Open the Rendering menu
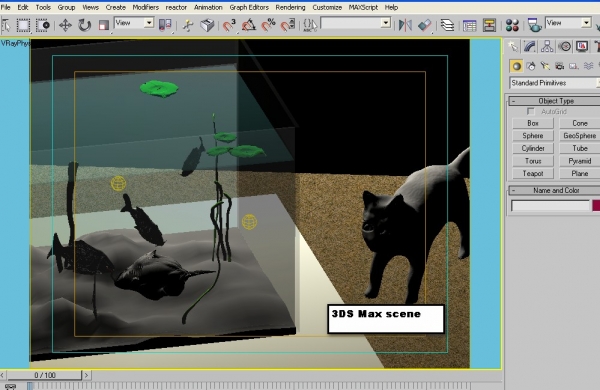600x390 pixels. click(x=290, y=7)
